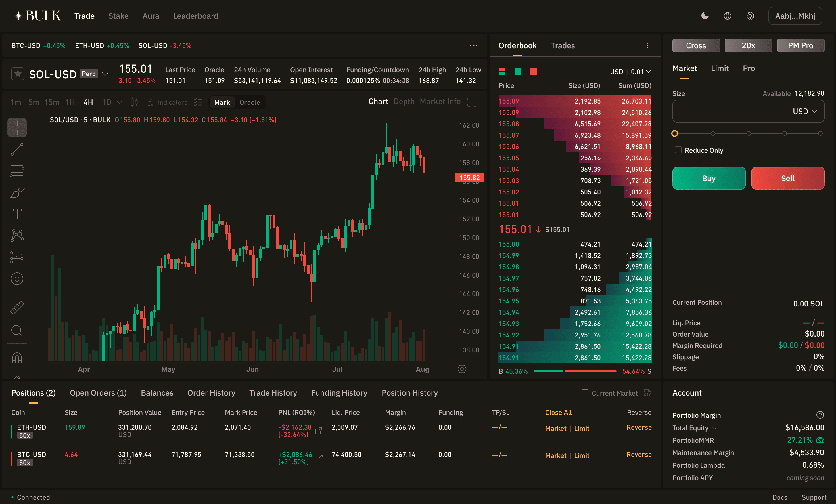Favorite SOL-USD with the star icon
836x504 pixels.
click(x=18, y=73)
